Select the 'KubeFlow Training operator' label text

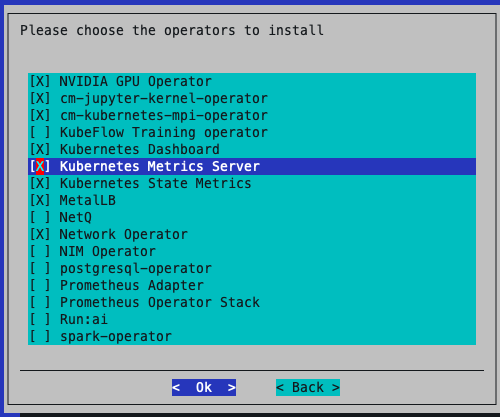click(x=164, y=133)
